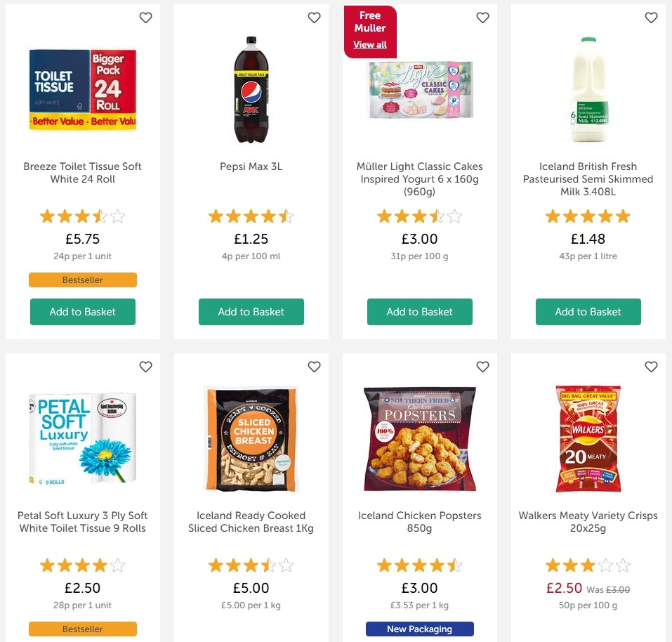
Task: Tap the heart icon on Müller Light Classic Cakes
Action: coord(482,18)
